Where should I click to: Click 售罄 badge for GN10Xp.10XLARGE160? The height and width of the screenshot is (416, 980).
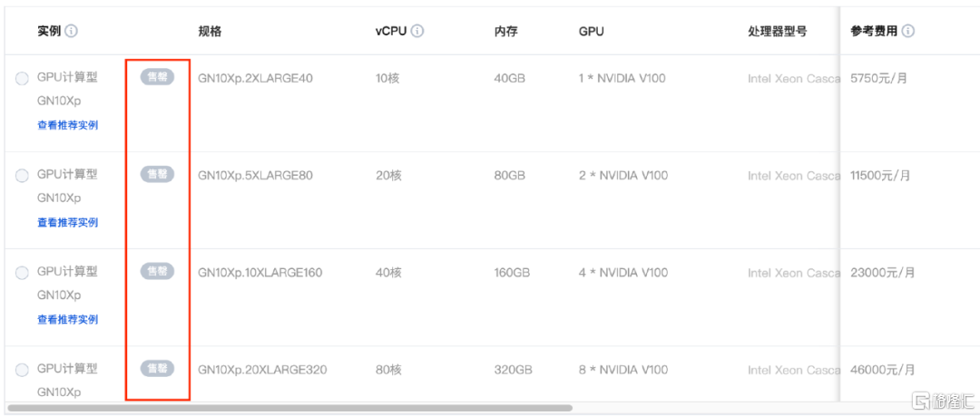[158, 271]
